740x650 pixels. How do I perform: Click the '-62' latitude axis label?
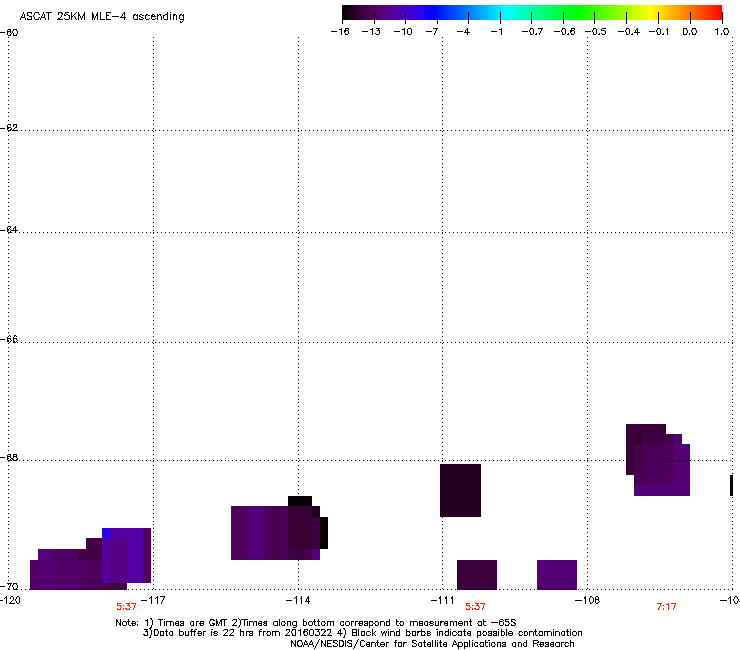(9, 127)
